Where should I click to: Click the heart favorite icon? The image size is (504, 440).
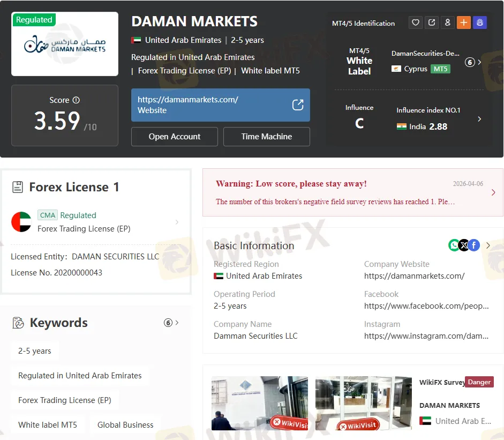tap(415, 23)
